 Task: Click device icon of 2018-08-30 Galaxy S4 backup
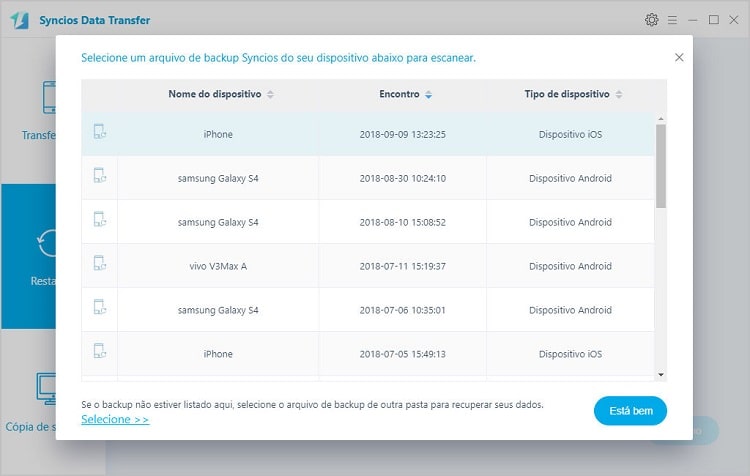click(99, 176)
